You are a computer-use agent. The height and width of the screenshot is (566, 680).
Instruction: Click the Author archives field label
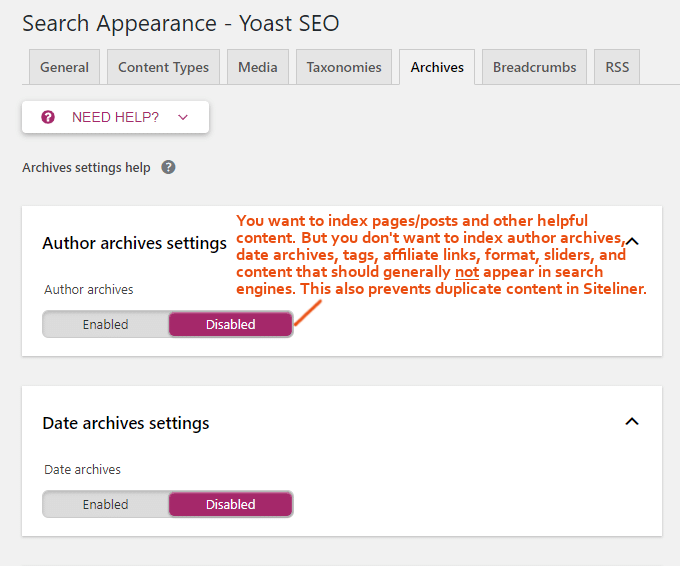tap(89, 289)
